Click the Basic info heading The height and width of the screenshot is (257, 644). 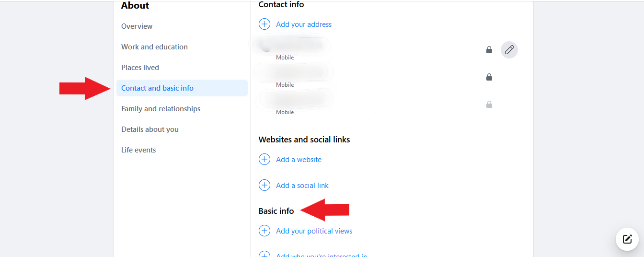(x=276, y=211)
